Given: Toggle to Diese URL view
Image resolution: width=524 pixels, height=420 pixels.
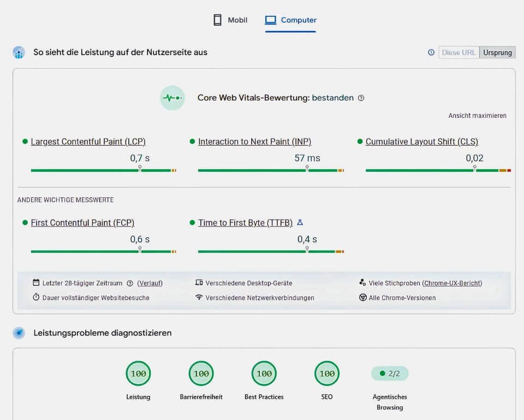Looking at the screenshot, I should point(458,52).
